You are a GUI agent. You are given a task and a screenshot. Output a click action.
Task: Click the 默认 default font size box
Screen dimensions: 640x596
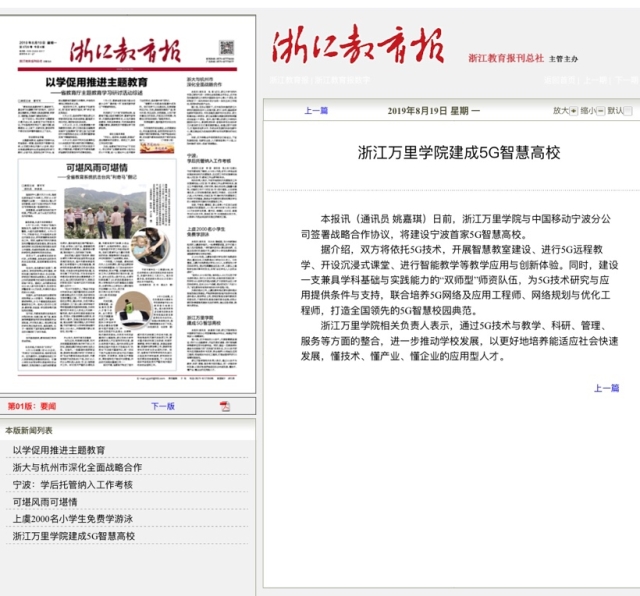point(628,111)
